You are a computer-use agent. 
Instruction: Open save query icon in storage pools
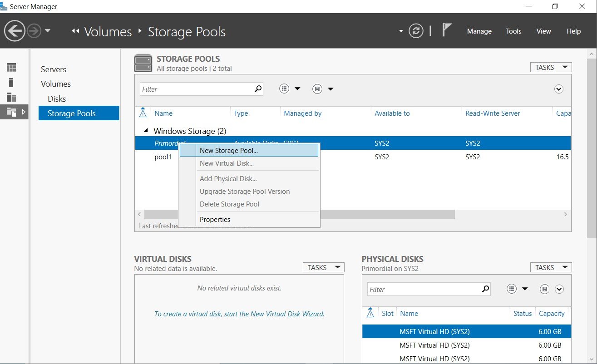point(317,89)
